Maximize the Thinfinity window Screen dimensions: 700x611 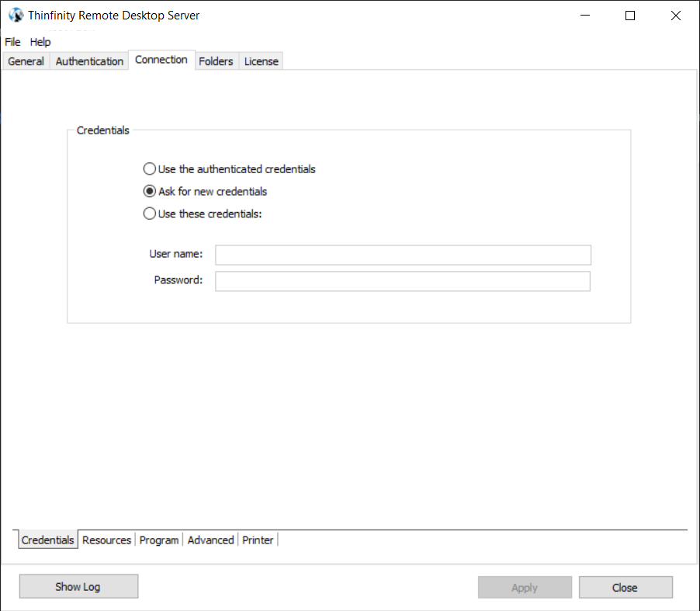point(630,16)
